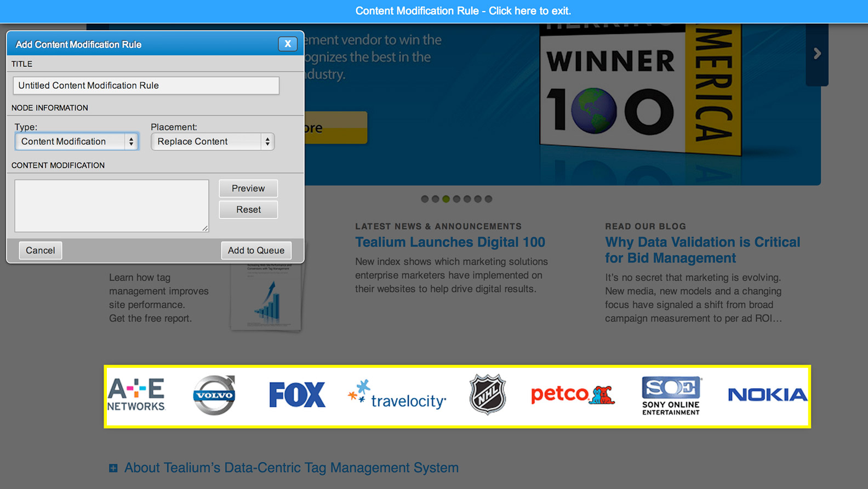The height and width of the screenshot is (489, 868).
Task: Click the FOX logo
Action: coord(297,395)
